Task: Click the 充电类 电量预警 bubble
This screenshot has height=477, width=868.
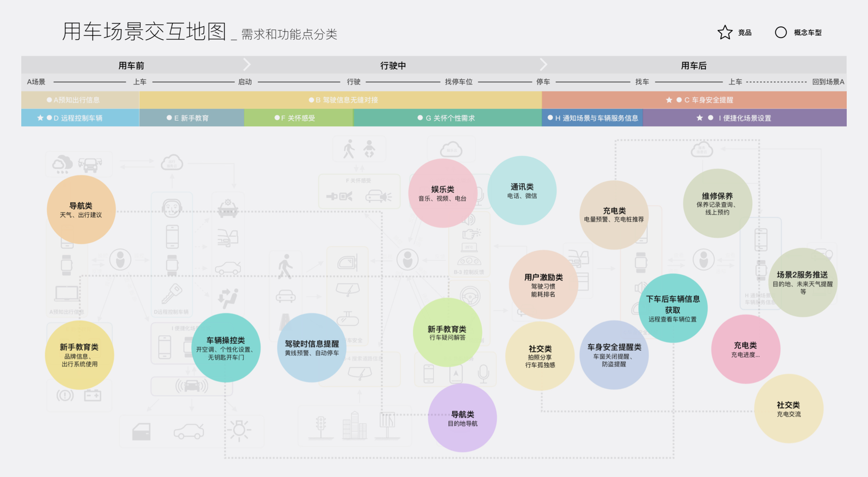Action: (614, 215)
